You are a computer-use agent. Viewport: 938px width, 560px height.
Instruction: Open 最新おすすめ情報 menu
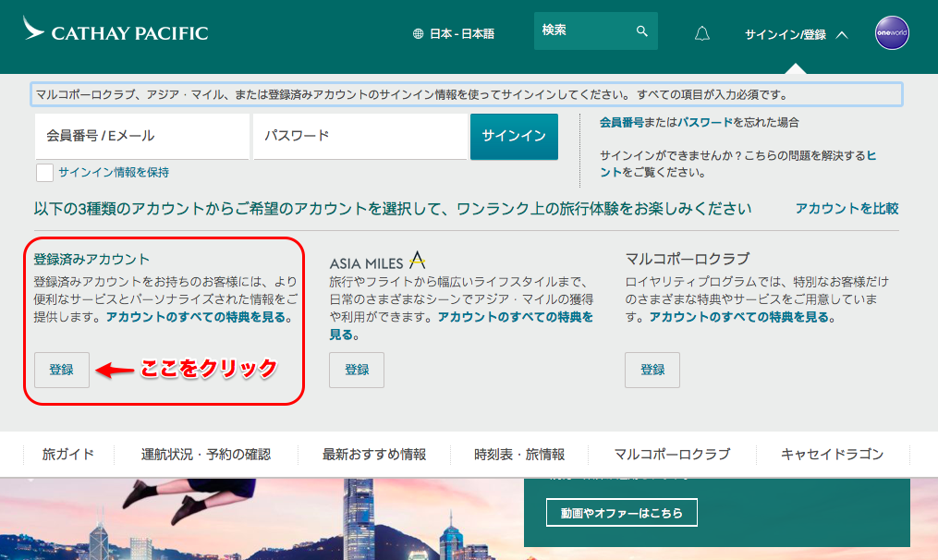click(374, 455)
